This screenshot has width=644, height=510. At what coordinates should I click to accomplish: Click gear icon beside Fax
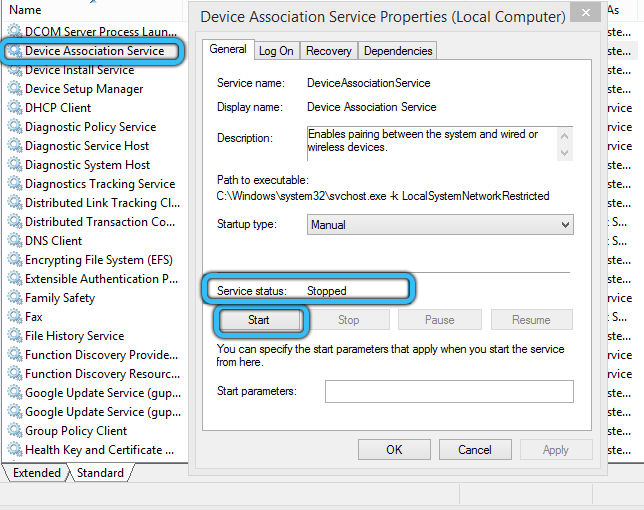(x=15, y=316)
